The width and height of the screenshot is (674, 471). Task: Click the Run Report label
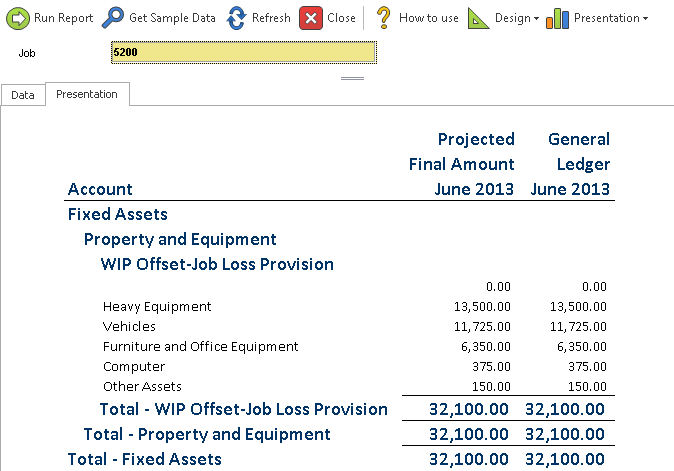point(64,18)
